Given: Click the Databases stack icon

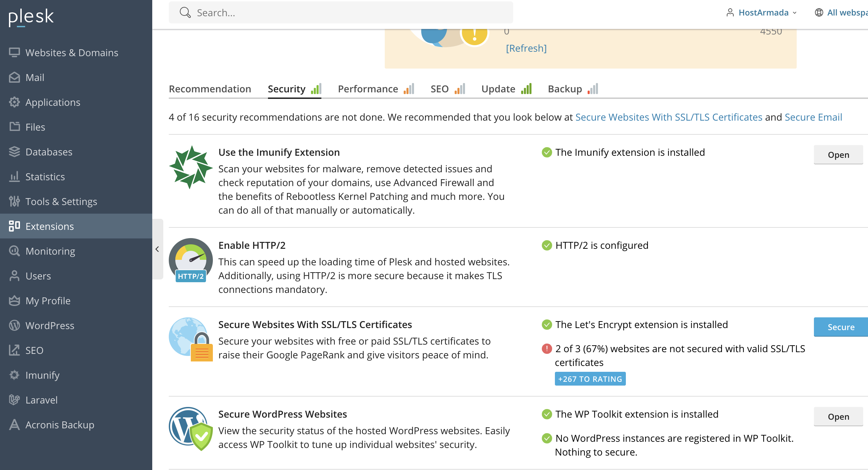Looking at the screenshot, I should (14, 152).
